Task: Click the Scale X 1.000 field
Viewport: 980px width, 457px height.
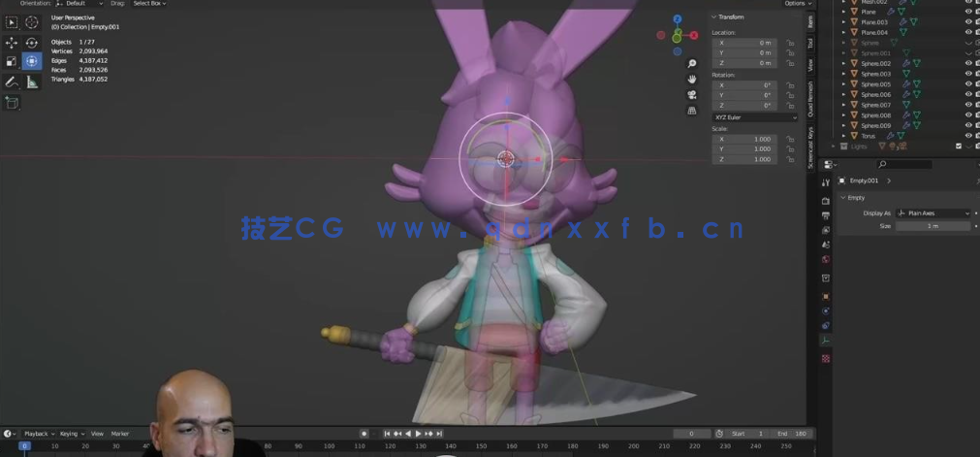Action: click(745, 139)
